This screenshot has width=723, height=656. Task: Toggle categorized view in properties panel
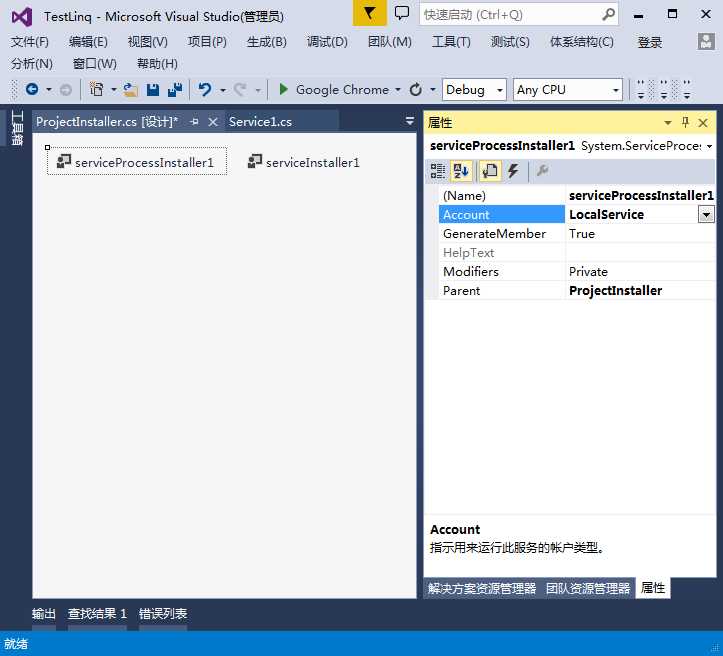point(438,171)
